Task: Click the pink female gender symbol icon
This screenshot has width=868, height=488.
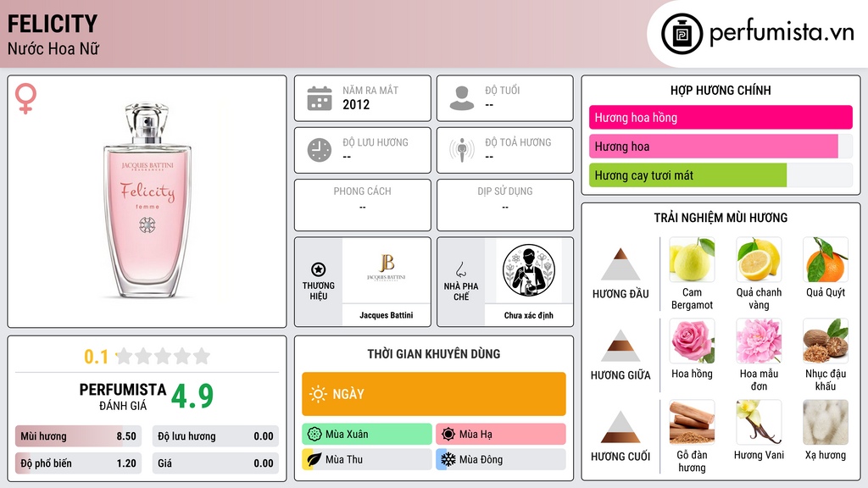Action: 25,98
